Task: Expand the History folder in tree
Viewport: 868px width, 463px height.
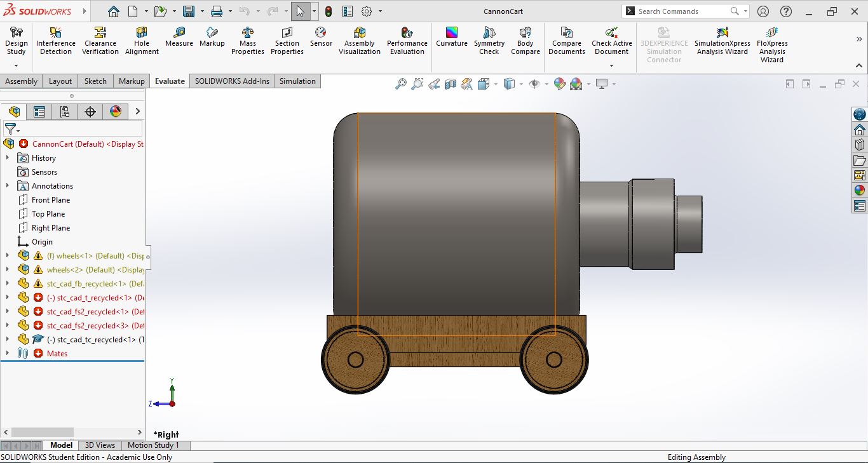Action: pyautogui.click(x=8, y=158)
